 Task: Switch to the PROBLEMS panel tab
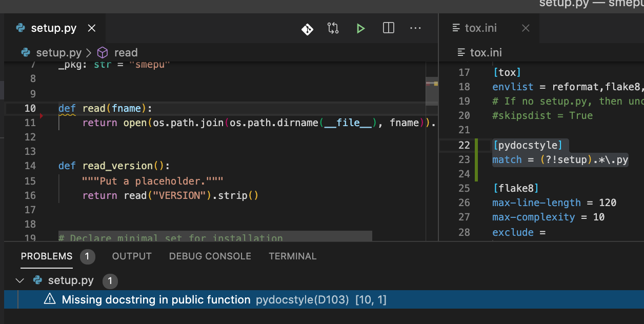47,256
